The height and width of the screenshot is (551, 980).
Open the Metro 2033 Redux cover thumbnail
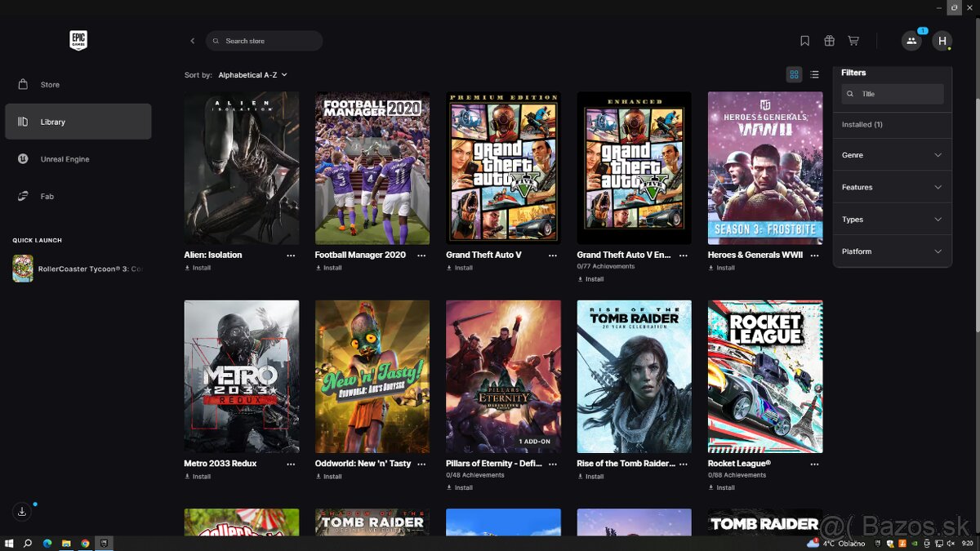(x=242, y=376)
